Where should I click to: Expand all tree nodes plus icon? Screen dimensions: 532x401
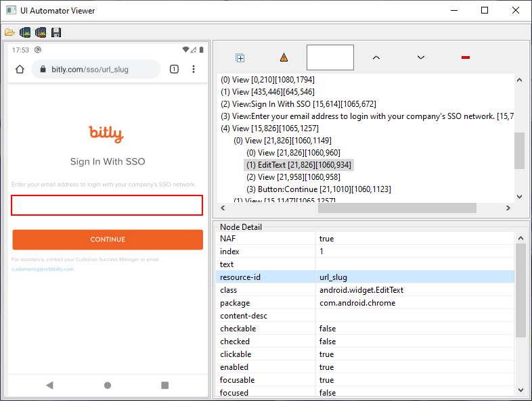pos(240,58)
